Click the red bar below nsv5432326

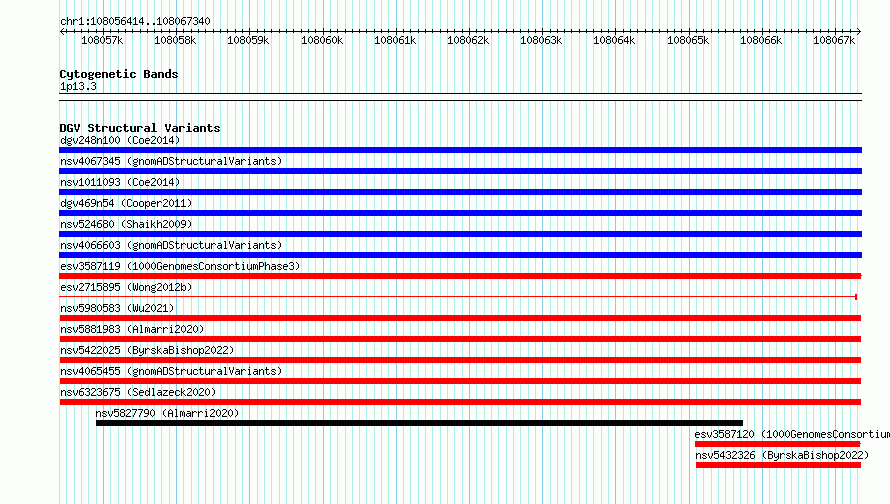[x=778, y=465]
